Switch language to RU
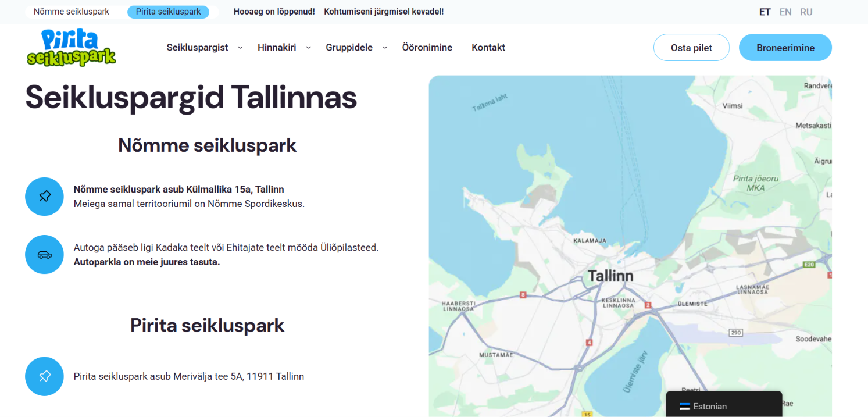This screenshot has width=868, height=417. (x=806, y=12)
